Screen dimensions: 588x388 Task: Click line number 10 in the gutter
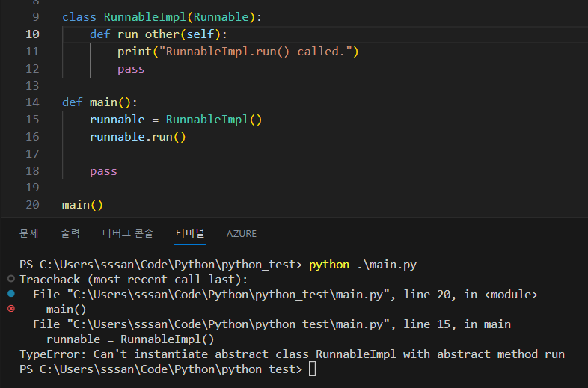(x=32, y=34)
